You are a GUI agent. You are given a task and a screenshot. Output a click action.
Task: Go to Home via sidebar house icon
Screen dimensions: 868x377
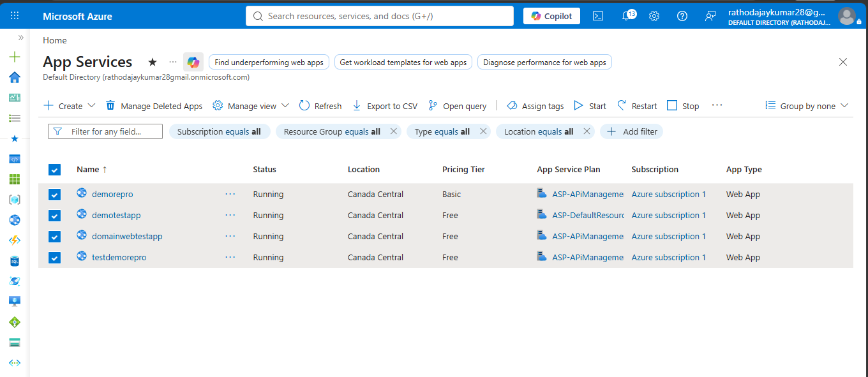click(15, 77)
